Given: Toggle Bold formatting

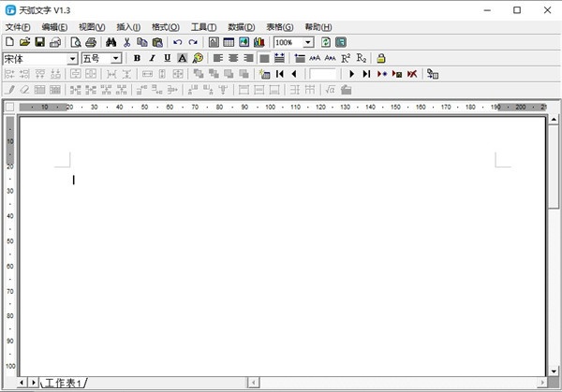Looking at the screenshot, I should pyautogui.click(x=137, y=58).
